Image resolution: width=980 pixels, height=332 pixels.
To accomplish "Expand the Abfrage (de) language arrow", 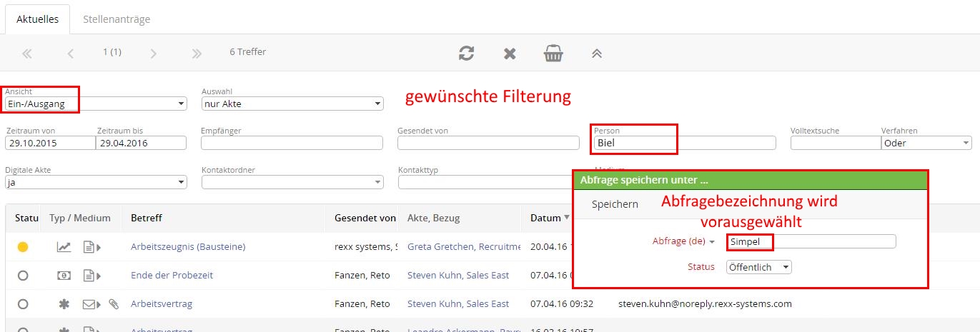I will 712,242.
